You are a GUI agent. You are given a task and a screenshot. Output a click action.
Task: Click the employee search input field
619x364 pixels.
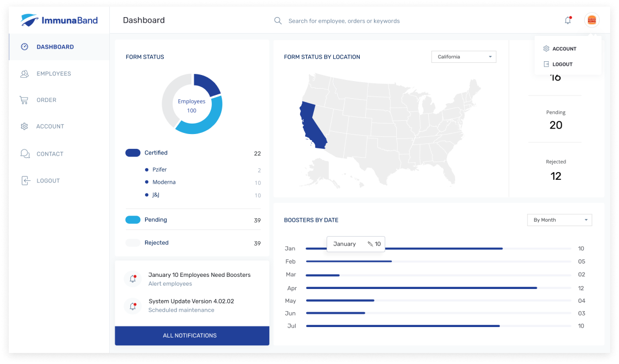(344, 21)
